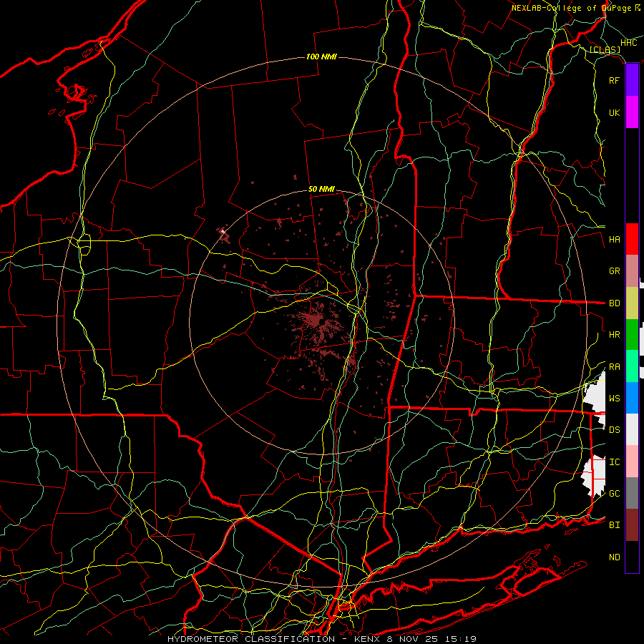Click the HA legend label
The height and width of the screenshot is (644, 644).
coord(614,239)
